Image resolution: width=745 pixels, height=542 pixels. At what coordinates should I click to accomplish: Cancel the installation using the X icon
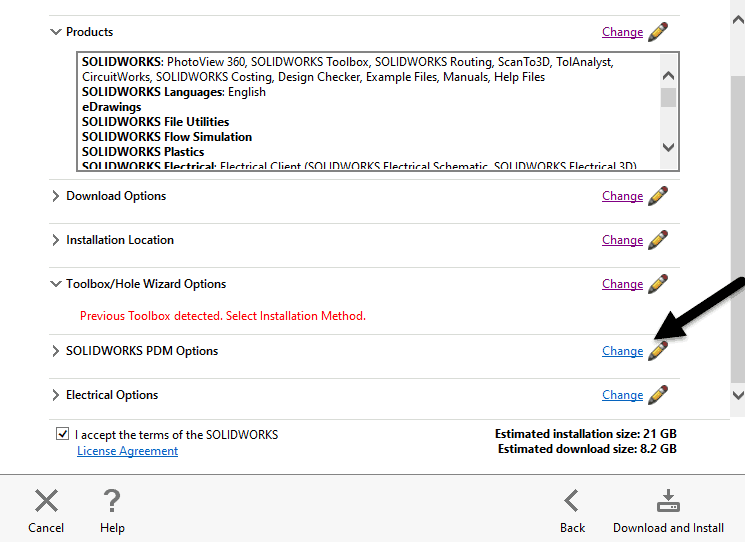click(46, 501)
